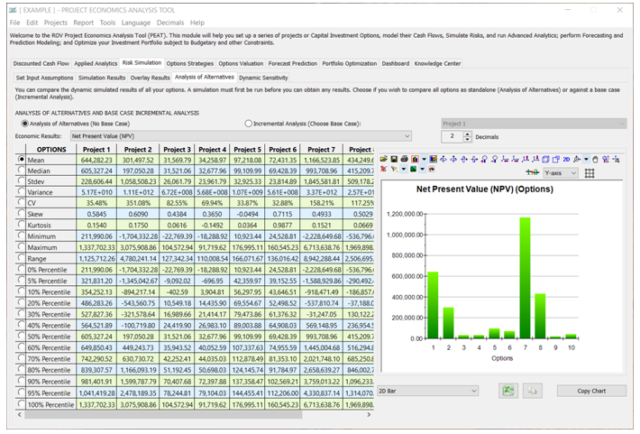Viewport: 640px width, 434px height.
Task: Click the Excel export icon button
Action: 508,391
